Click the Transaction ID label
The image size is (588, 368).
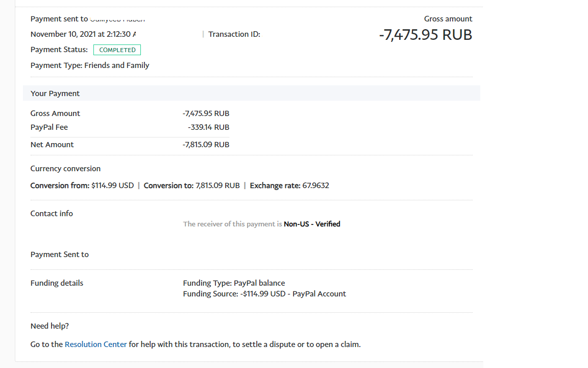click(234, 34)
